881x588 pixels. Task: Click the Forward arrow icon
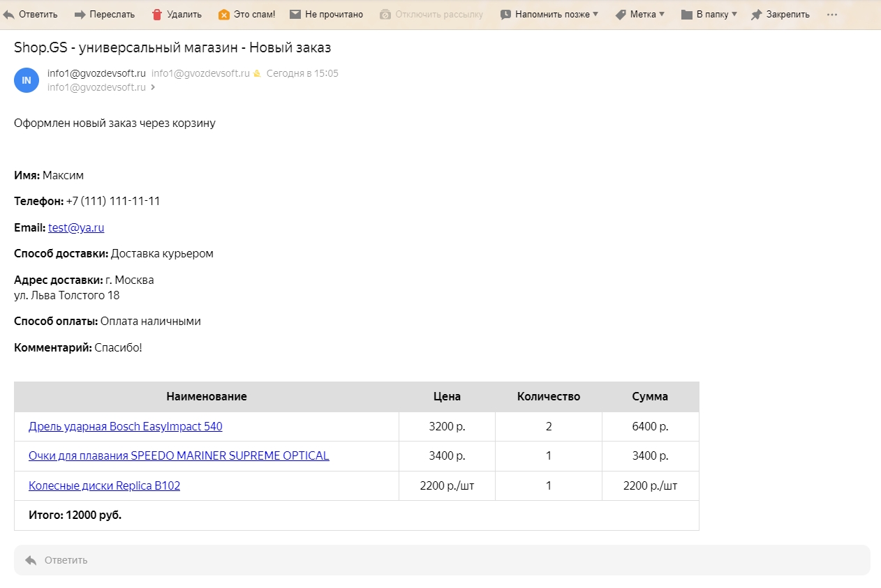coord(80,15)
